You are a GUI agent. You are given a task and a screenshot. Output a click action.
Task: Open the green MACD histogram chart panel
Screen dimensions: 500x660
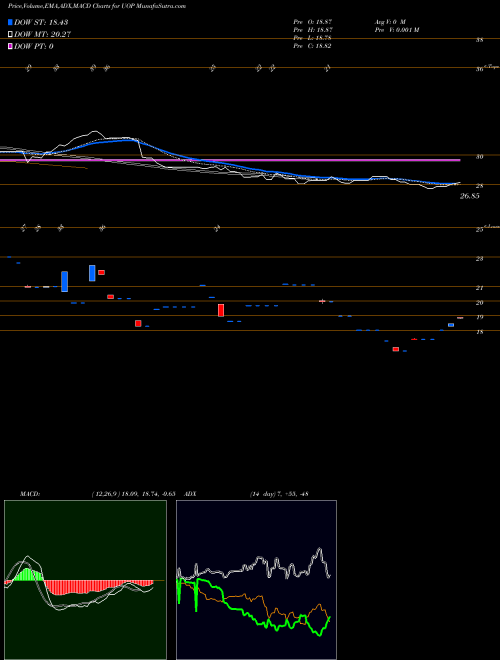tap(85, 580)
